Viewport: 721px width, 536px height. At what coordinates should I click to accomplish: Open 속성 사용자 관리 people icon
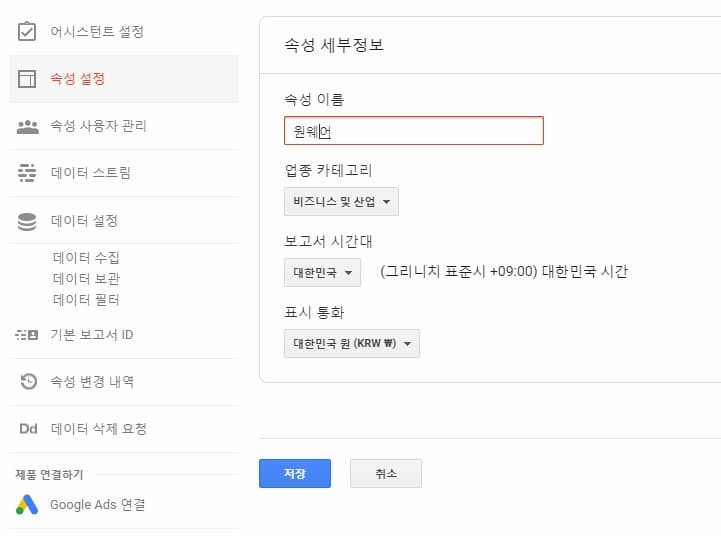(x=28, y=126)
